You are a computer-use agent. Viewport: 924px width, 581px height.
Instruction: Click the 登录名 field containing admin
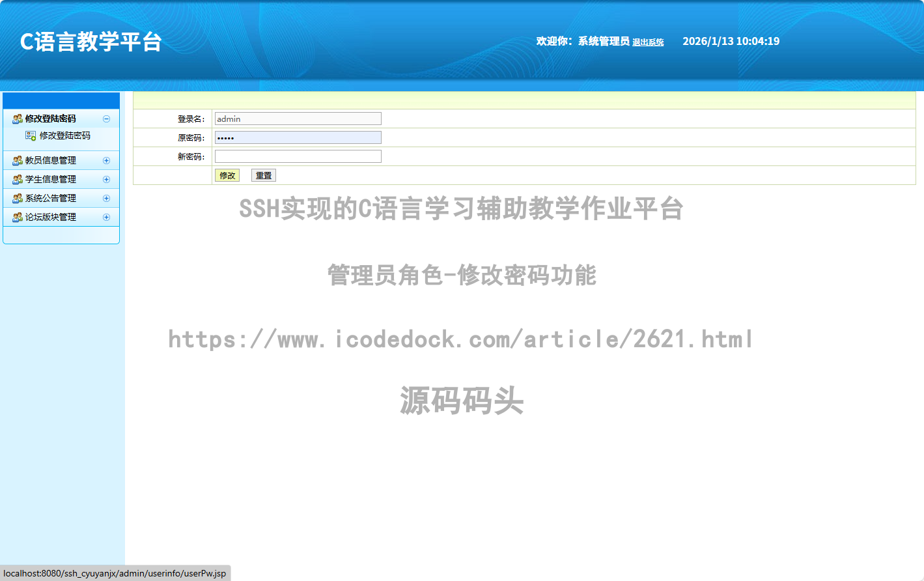[x=298, y=119]
